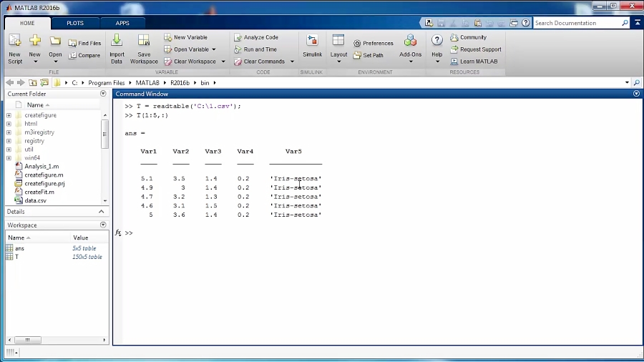
Task: Expand the html folder
Action: click(9, 124)
